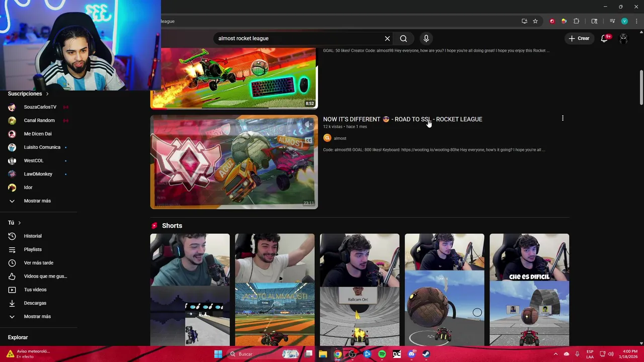Expand Mostrar más under Tú section
The width and height of the screenshot is (644, 362).
37,316
